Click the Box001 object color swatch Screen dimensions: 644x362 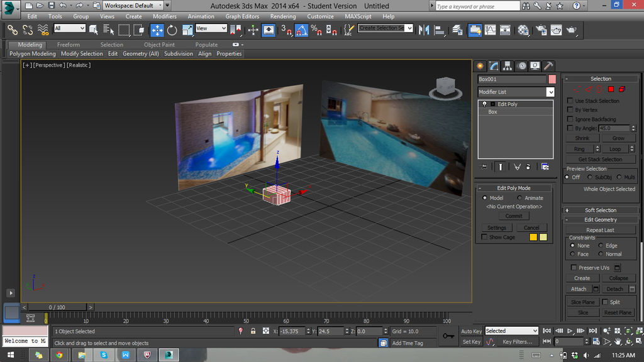pyautogui.click(x=552, y=79)
